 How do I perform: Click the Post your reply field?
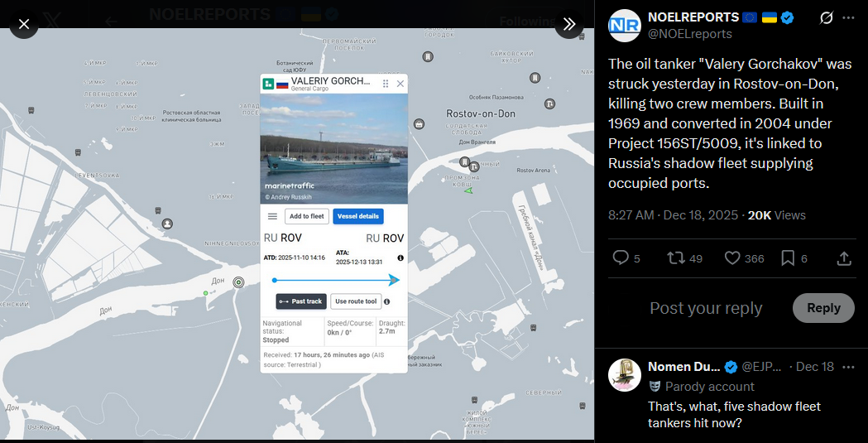click(706, 308)
